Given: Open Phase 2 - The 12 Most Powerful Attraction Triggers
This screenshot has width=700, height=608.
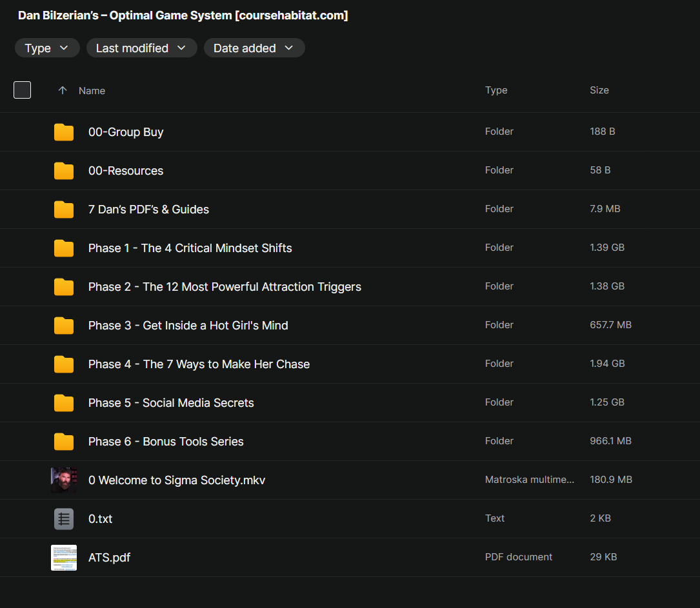Looking at the screenshot, I should click(225, 287).
